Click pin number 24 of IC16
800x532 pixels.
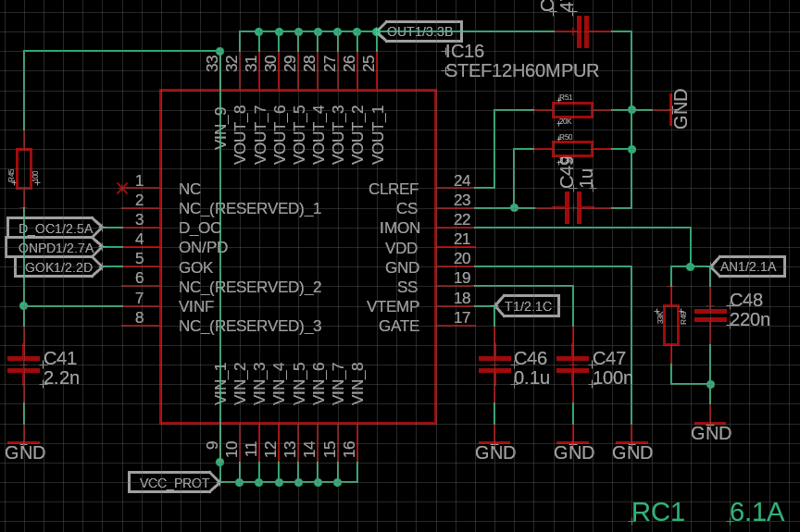pos(462,180)
